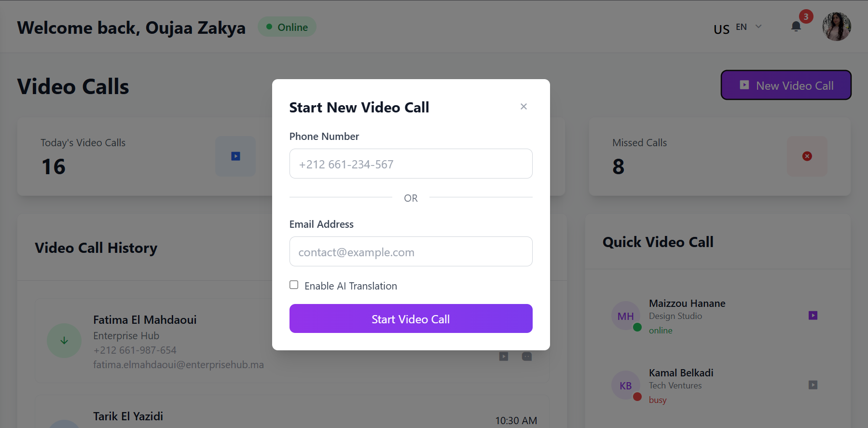Open chat with Fatima El Mahdaoui
This screenshot has width=868, height=428.
point(527,357)
